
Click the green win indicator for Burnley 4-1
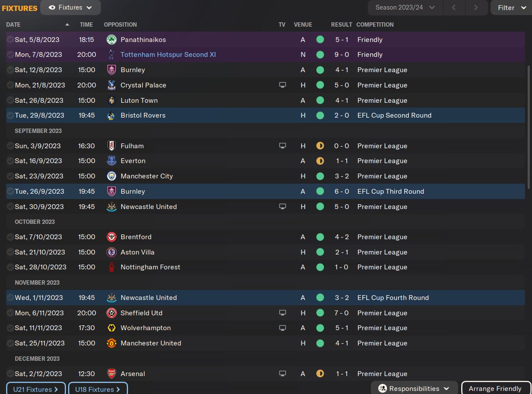(320, 70)
